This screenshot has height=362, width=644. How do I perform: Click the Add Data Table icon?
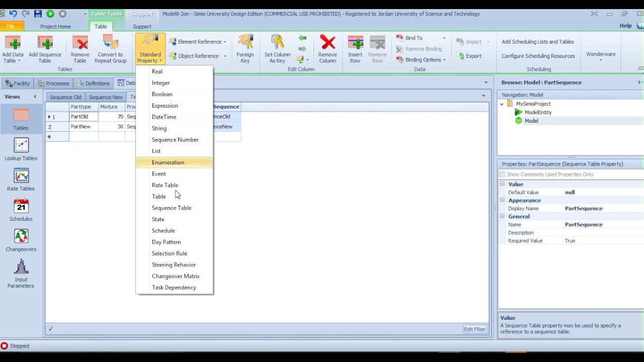point(13,49)
